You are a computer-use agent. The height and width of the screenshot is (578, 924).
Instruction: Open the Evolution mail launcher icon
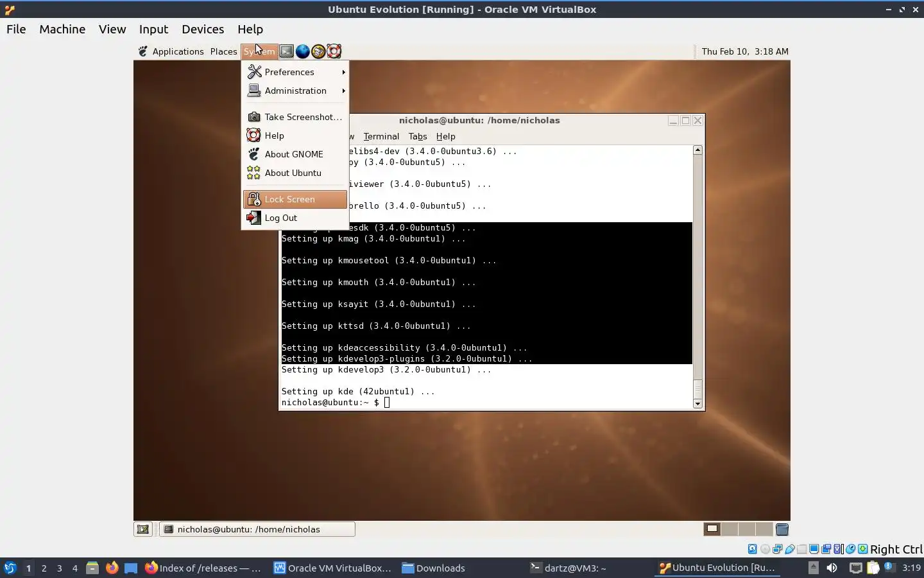(318, 51)
